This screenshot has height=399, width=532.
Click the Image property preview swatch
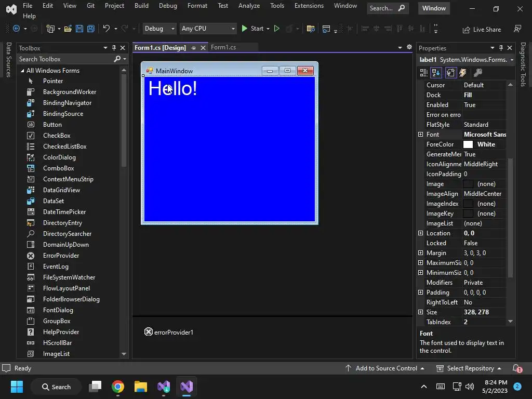(468, 184)
